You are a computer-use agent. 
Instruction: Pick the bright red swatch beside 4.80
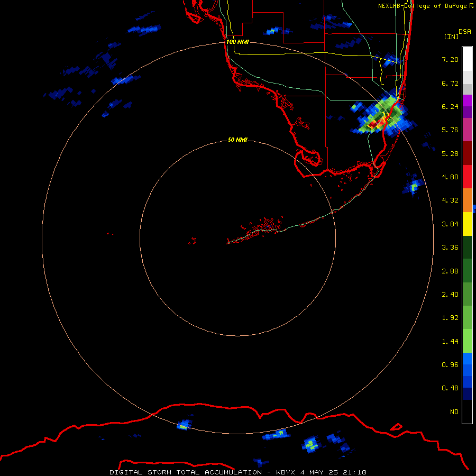(x=467, y=177)
